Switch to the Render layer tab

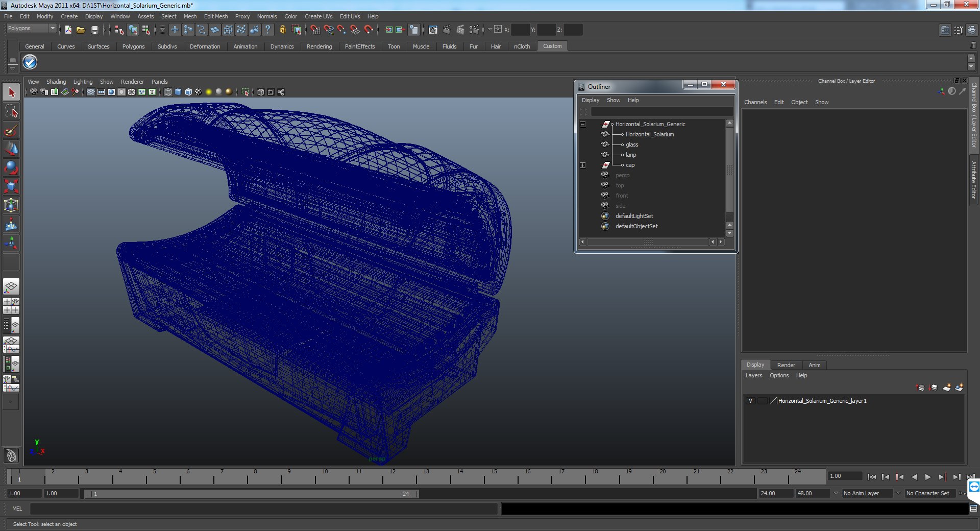click(786, 365)
